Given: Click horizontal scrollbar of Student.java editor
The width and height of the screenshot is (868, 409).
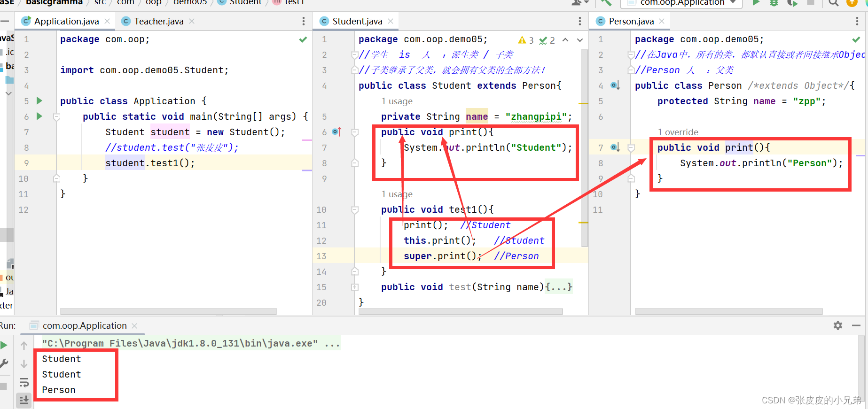Looking at the screenshot, I should [x=461, y=311].
